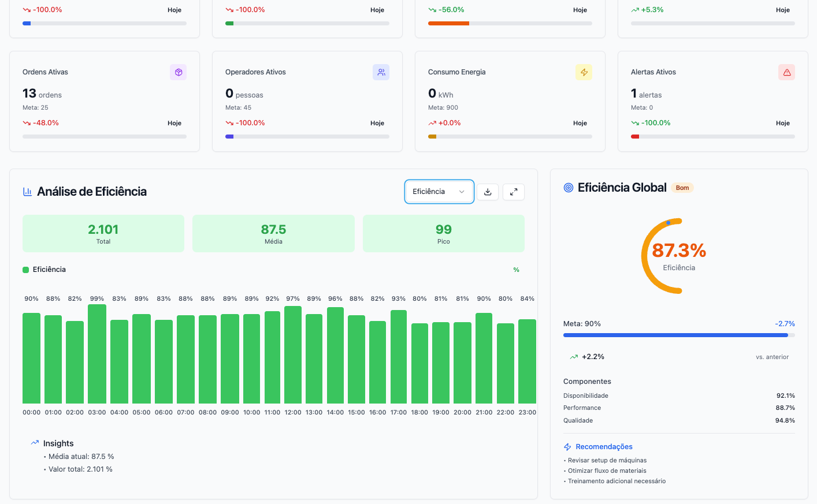Click the Total 2.101 summary card
Viewport: 817px width, 504px height.
pyautogui.click(x=103, y=234)
